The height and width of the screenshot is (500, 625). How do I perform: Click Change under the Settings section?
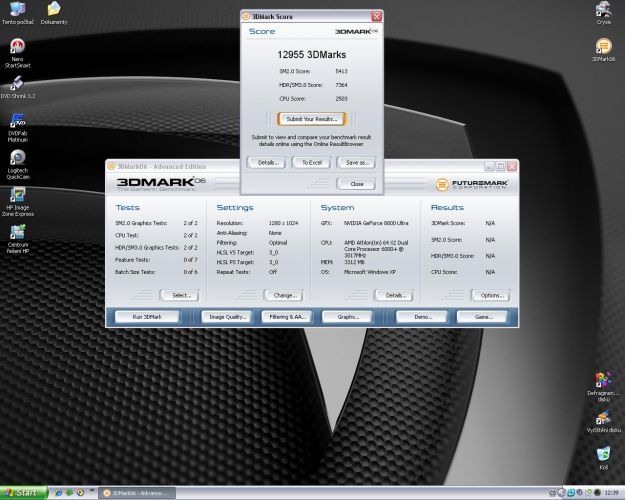[284, 295]
